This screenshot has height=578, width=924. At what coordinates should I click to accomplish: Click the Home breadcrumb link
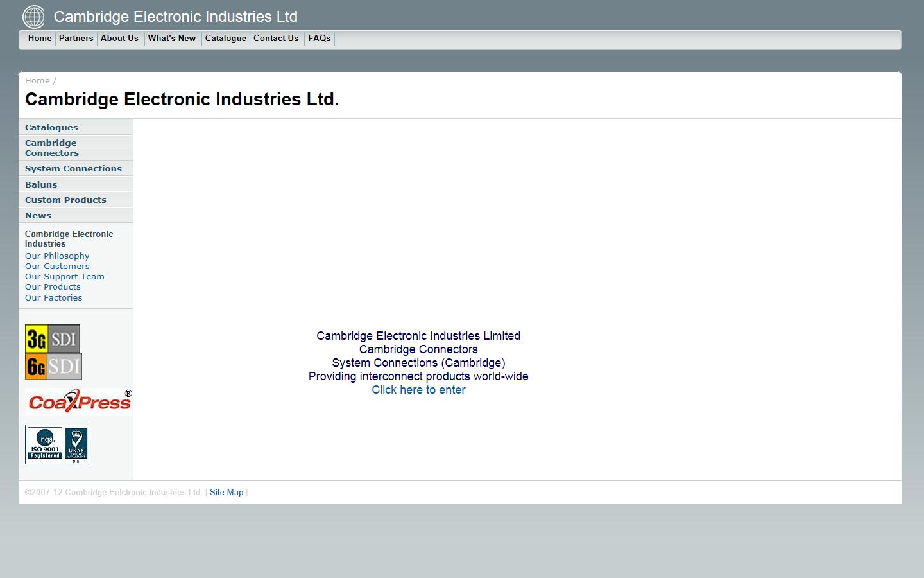pos(37,80)
